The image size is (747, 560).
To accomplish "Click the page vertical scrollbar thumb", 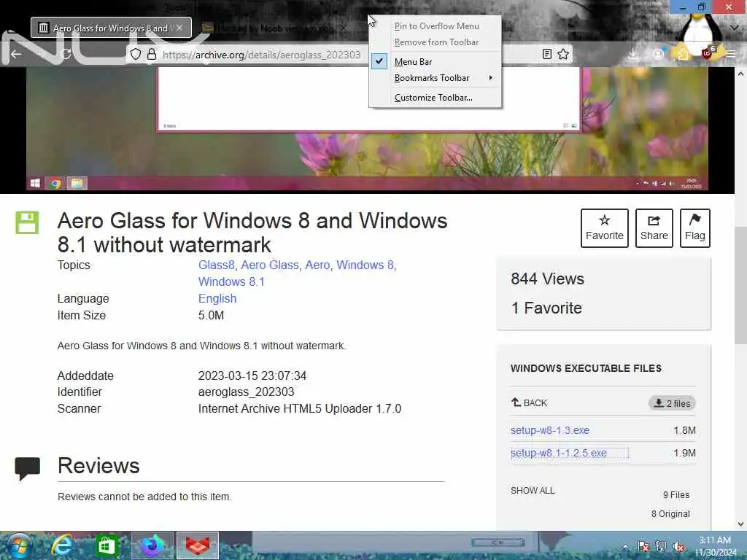I will pyautogui.click(x=740, y=285).
